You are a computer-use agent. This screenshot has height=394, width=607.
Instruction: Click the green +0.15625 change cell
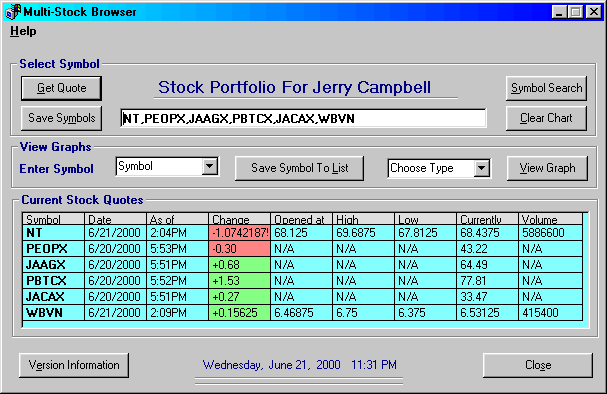point(239,312)
